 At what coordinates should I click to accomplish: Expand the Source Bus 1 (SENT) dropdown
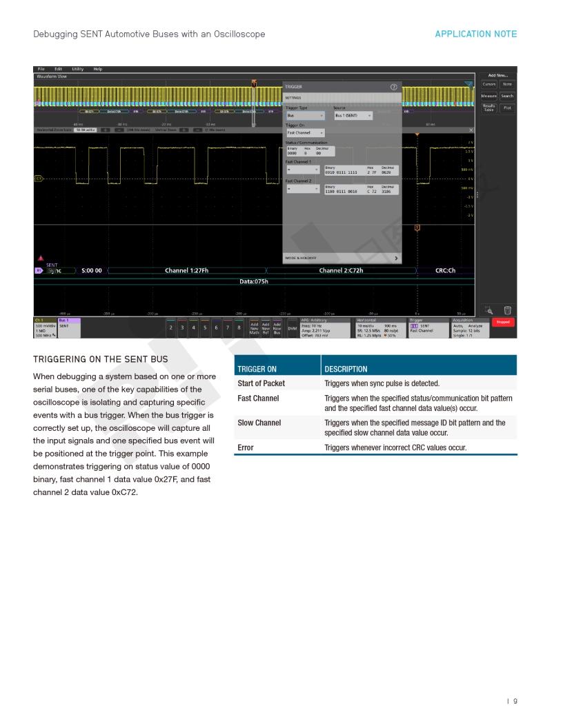353,116
